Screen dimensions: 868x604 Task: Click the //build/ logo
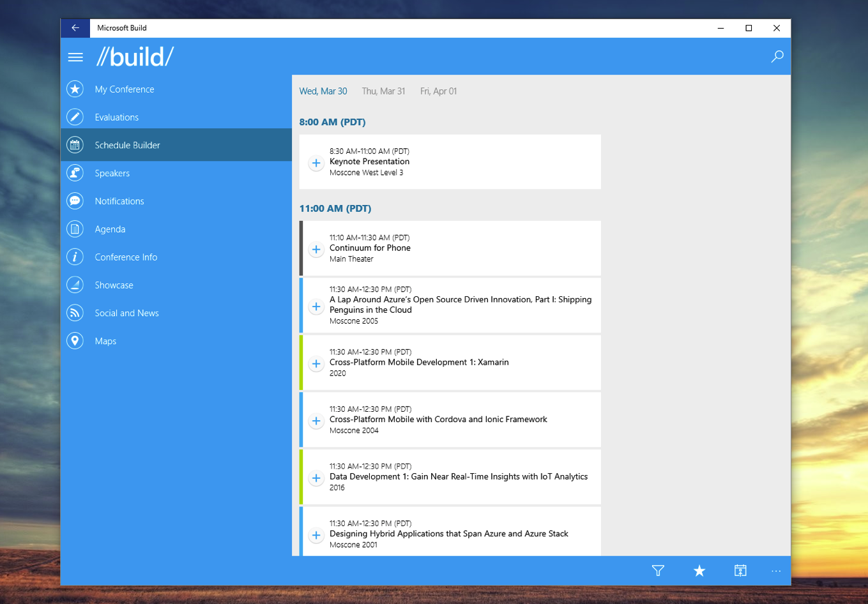[135, 57]
